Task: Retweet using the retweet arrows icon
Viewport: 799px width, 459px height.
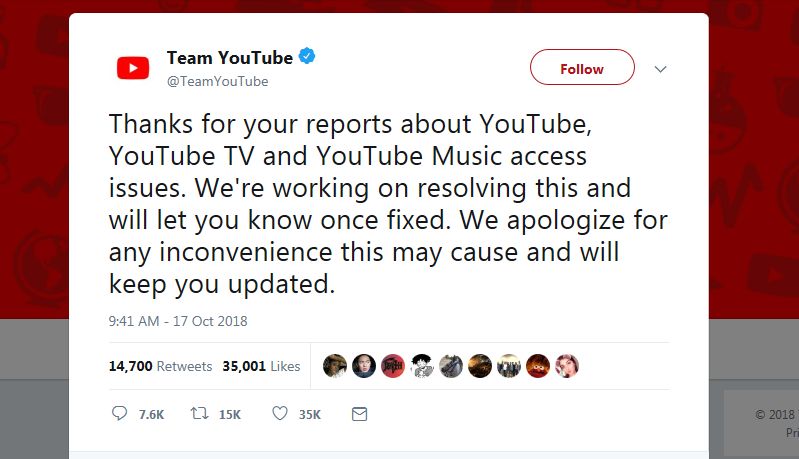Action: (x=198, y=413)
